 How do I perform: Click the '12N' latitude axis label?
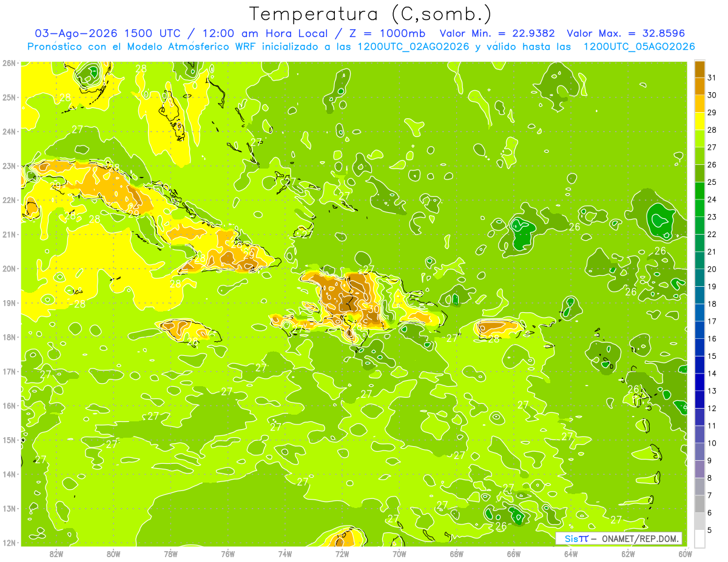8,543
